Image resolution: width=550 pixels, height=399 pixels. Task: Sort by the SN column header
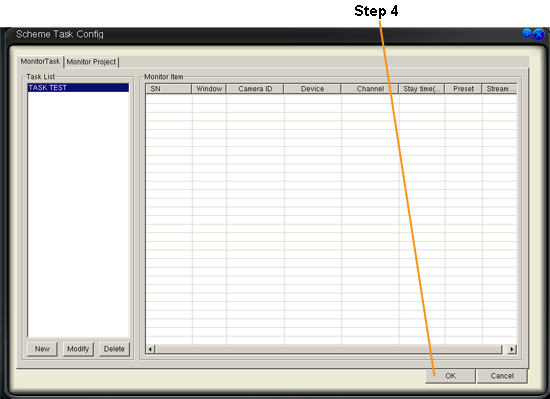pos(169,89)
